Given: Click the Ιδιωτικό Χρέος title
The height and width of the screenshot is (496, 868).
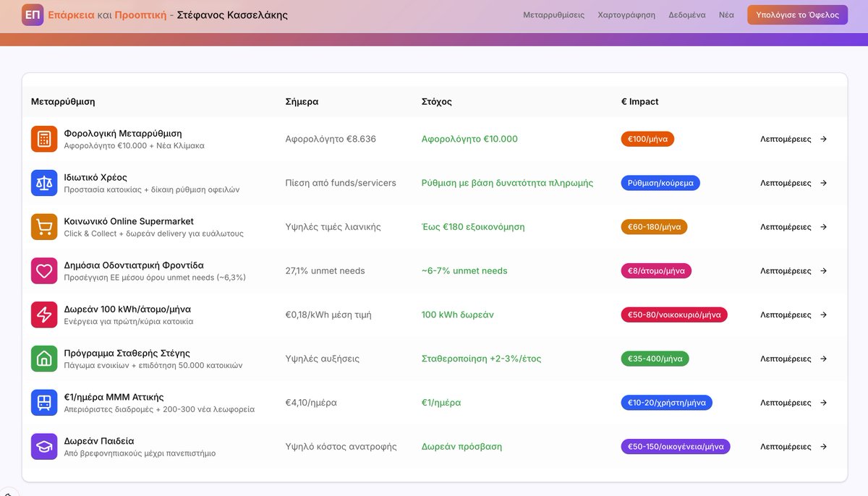Looking at the screenshot, I should (95, 177).
